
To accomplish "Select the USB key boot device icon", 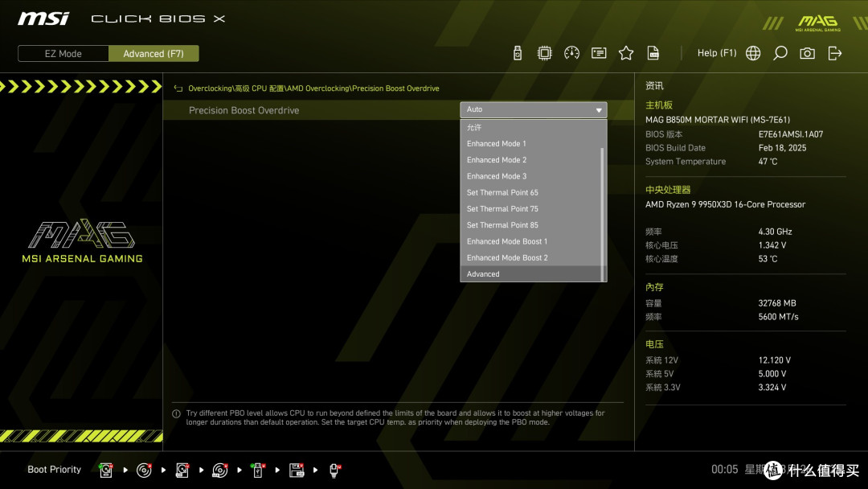I will pos(258,471).
